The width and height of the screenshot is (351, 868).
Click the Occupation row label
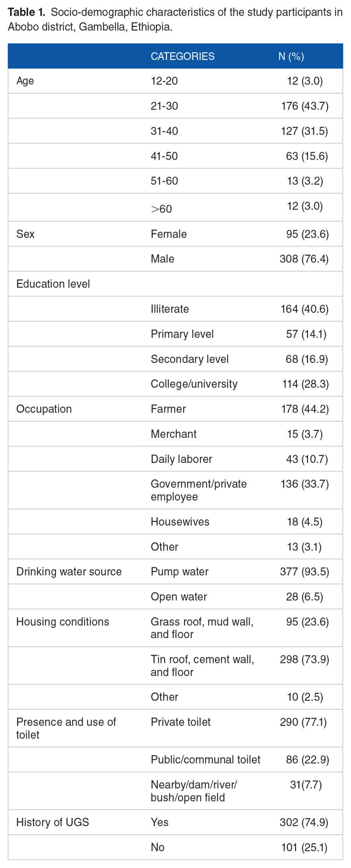[x=44, y=409]
